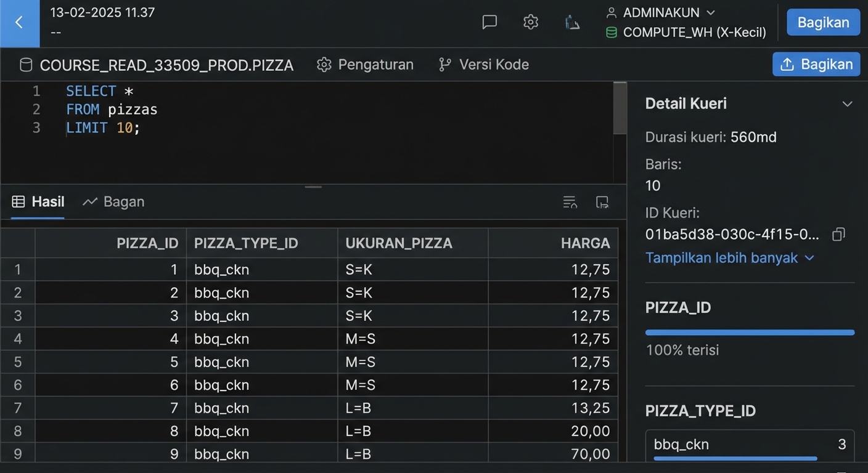Click Bagikan button with upload icon
This screenshot has width=868, height=473.
point(816,64)
